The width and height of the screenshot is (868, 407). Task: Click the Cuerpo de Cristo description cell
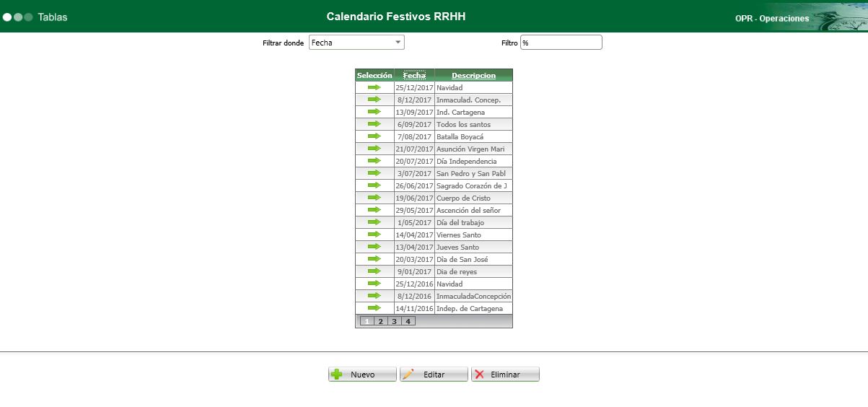473,198
